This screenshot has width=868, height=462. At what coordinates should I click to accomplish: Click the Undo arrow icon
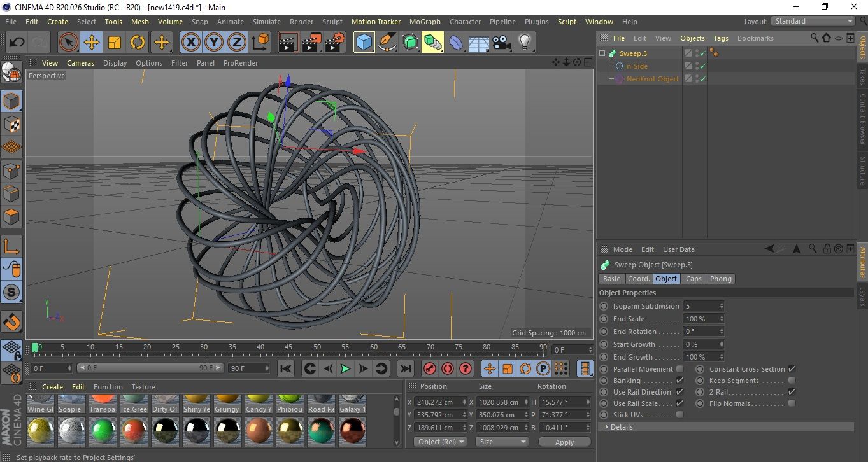[17, 43]
